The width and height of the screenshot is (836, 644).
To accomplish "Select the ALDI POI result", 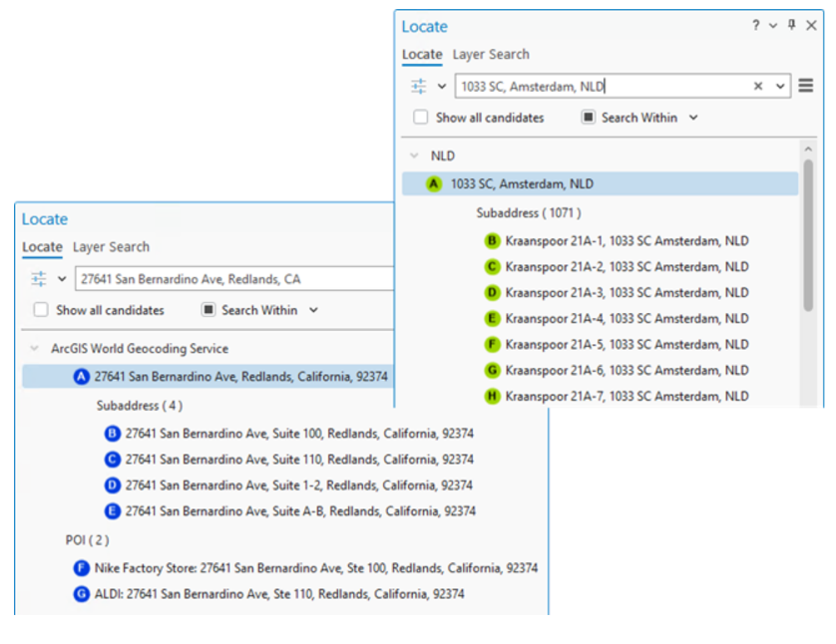I will click(81, 593).
